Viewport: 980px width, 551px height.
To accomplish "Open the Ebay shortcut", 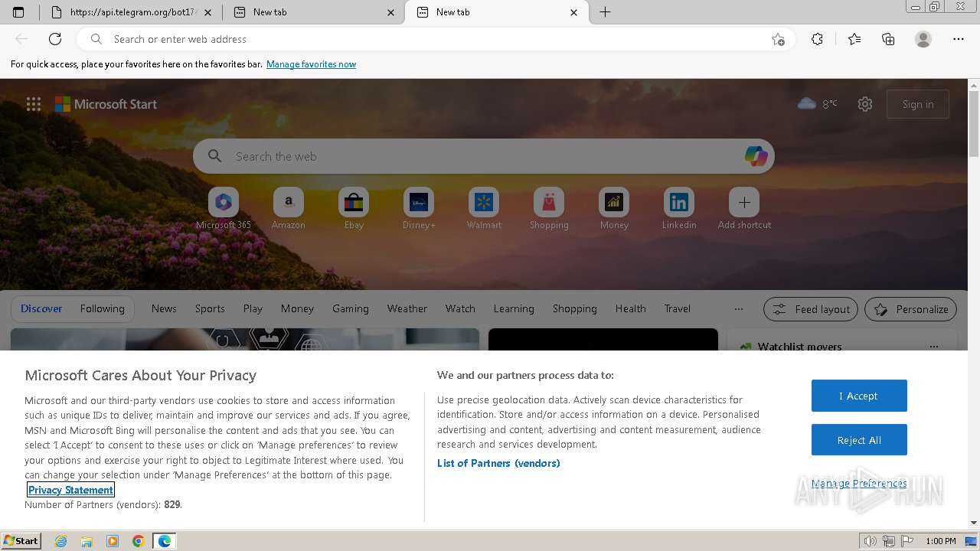I will 354,208.
